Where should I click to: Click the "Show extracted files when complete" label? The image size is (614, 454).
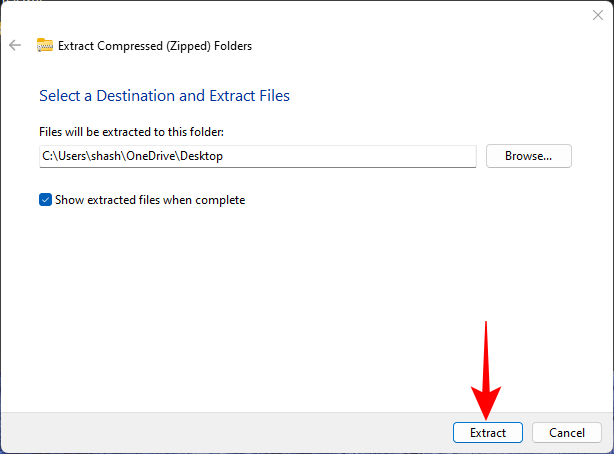[x=150, y=200]
